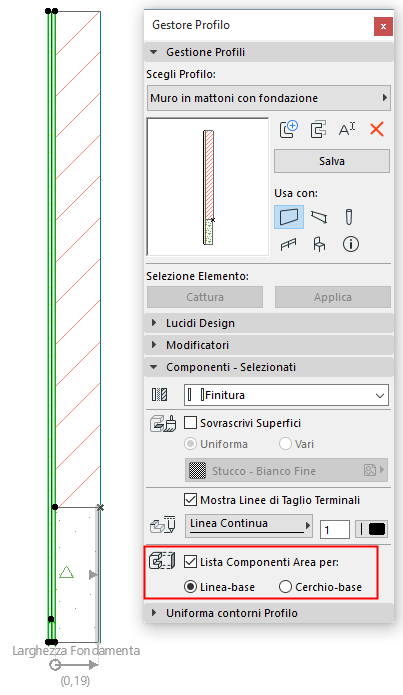Viewport: 403px width, 695px height.
Task: Click the profile preview thumbnail
Action: (x=208, y=187)
